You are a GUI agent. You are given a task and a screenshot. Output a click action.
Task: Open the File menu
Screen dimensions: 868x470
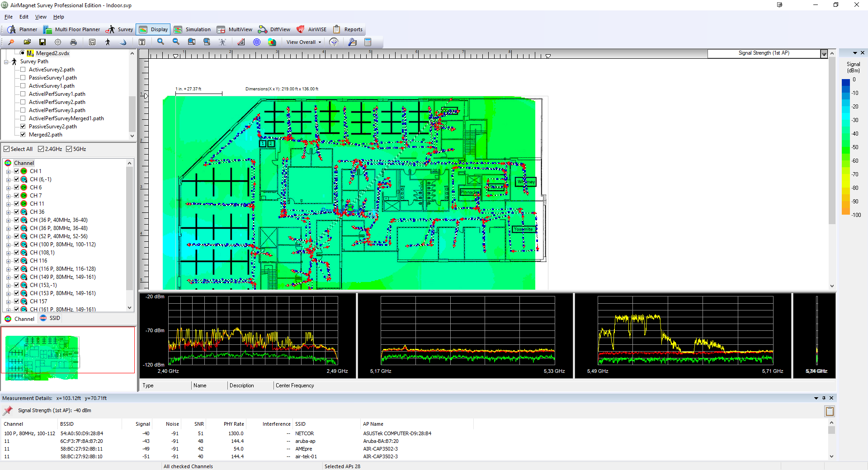pyautogui.click(x=9, y=17)
